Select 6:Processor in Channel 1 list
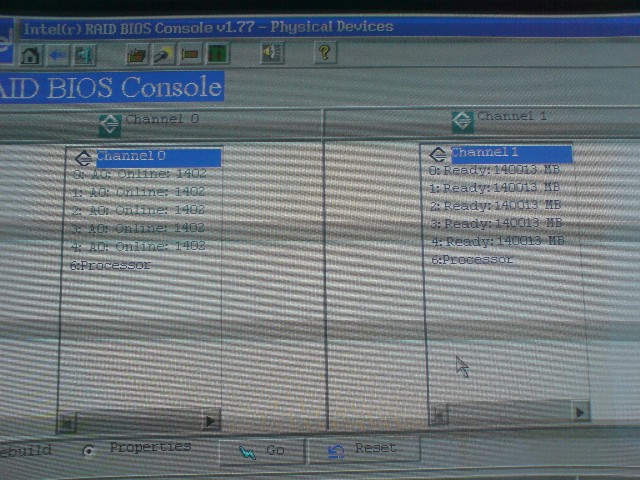 (472, 260)
